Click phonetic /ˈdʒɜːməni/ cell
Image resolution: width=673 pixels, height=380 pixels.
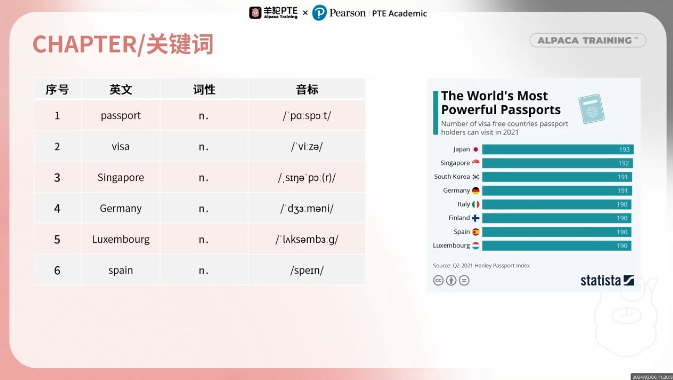(307, 208)
